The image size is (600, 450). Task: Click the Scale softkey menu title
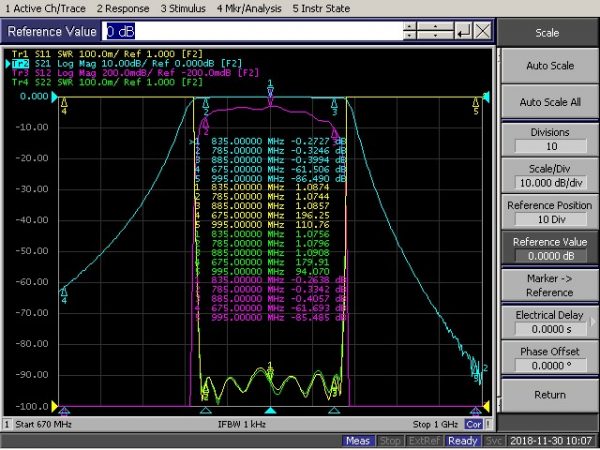[547, 33]
